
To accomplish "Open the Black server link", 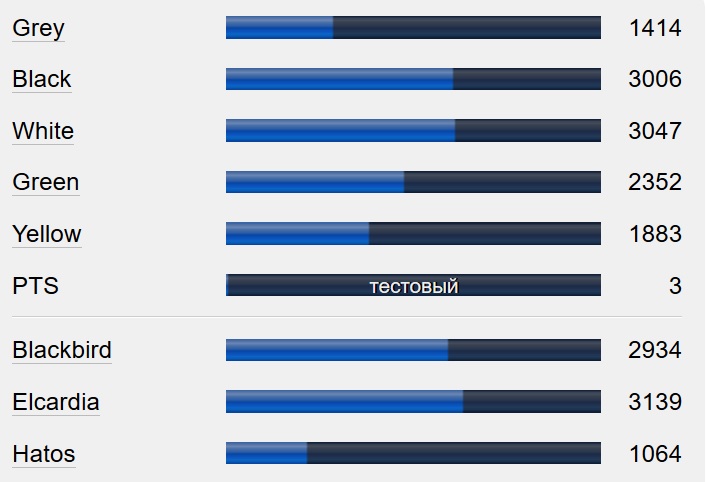I will pos(42,79).
